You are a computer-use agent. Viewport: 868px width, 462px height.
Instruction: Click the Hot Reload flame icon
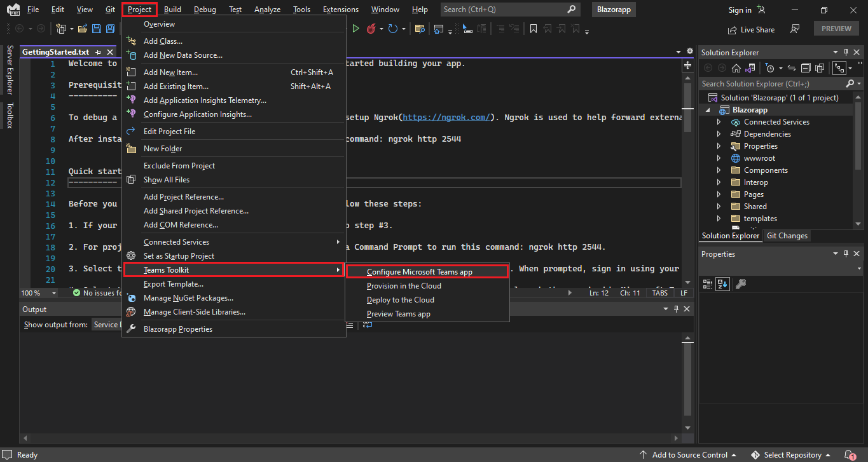(x=371, y=29)
